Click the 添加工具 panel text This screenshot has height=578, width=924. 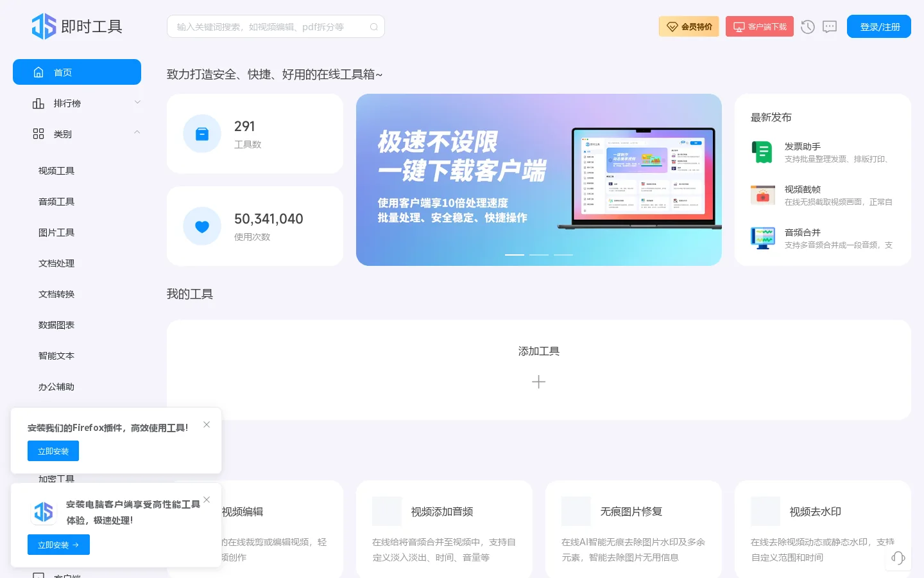click(539, 351)
